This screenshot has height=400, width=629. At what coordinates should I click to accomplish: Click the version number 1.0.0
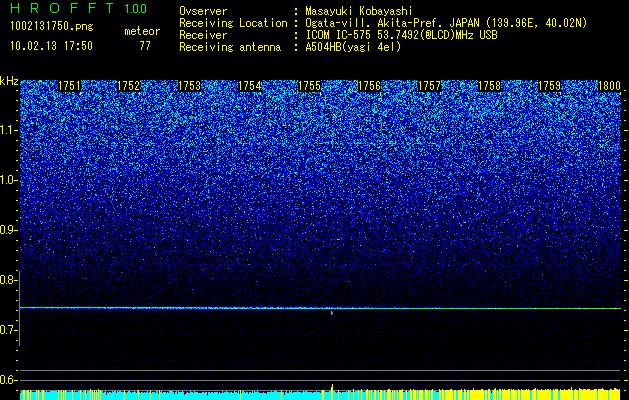(135, 9)
